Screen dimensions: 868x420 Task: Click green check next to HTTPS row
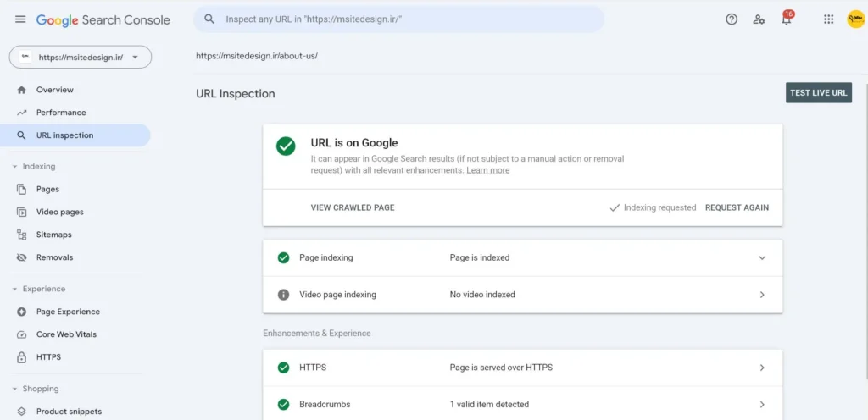click(x=283, y=367)
